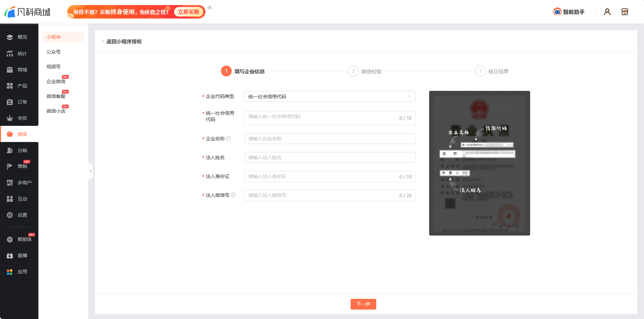
Task: Open the 企业名称 help tooltip icon
Action: tap(229, 138)
